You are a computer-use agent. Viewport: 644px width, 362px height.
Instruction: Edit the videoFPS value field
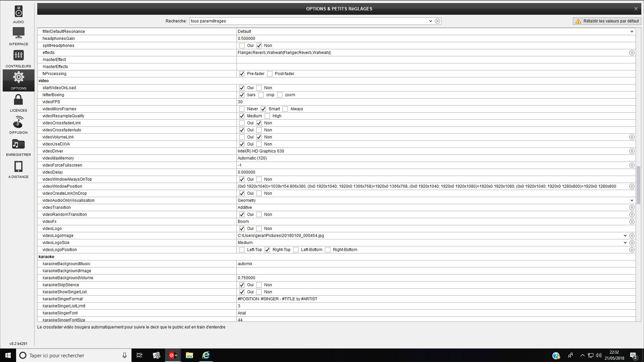(x=436, y=102)
